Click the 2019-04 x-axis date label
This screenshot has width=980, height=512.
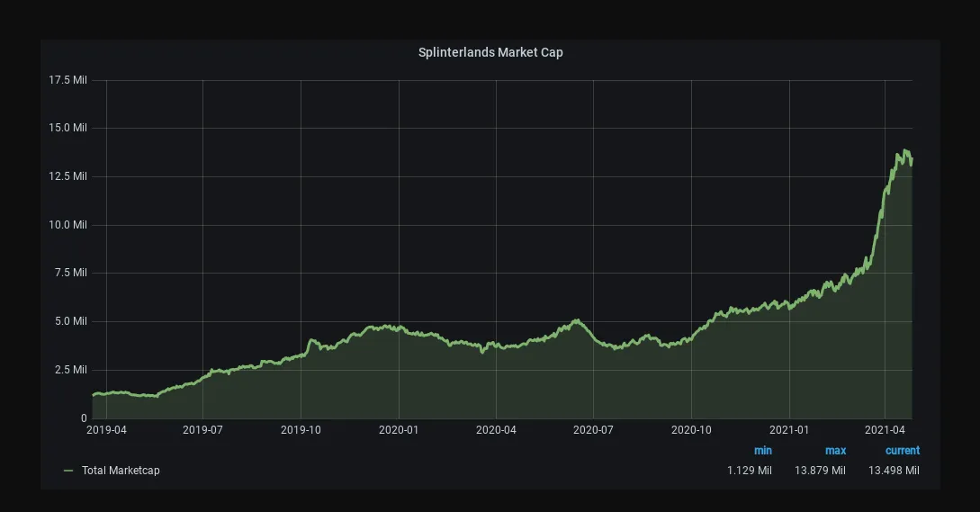106,430
